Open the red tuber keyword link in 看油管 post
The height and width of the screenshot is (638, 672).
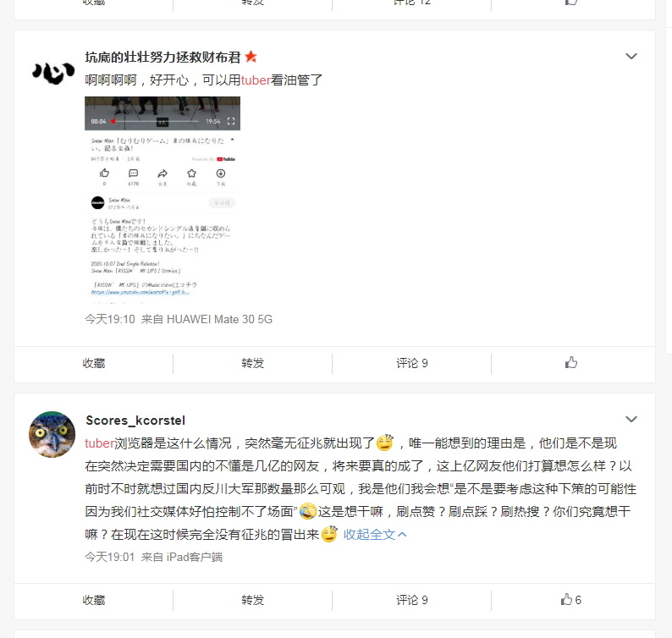pyautogui.click(x=256, y=80)
